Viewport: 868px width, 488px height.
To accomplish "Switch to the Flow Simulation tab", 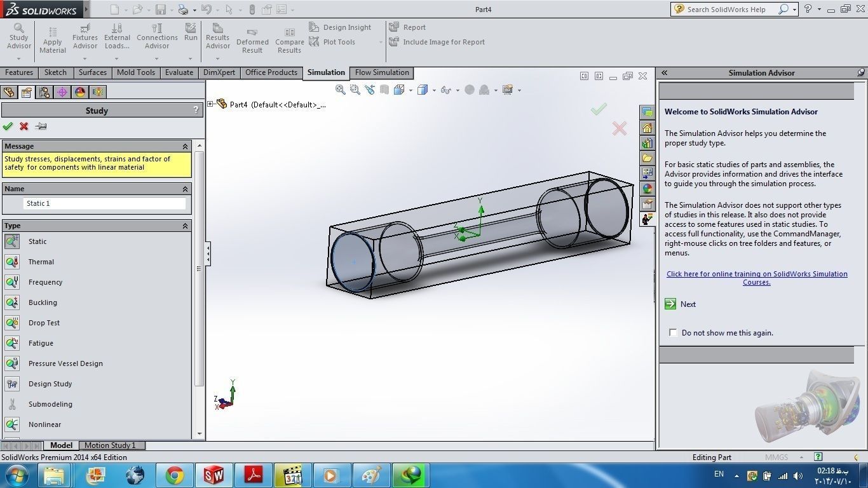I will tap(381, 72).
